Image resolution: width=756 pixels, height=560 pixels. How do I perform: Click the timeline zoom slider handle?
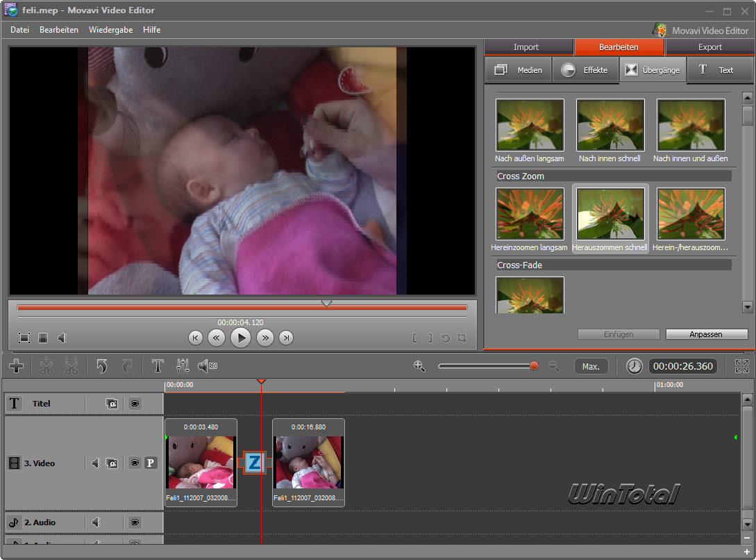(x=534, y=366)
